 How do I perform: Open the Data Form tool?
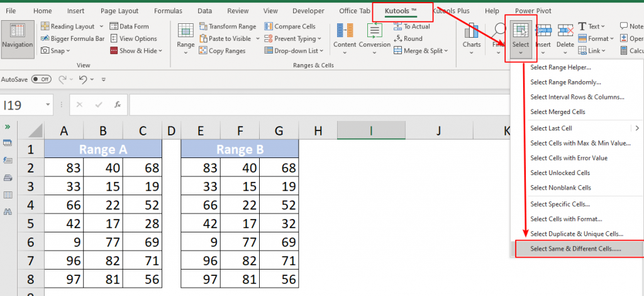[x=130, y=26]
